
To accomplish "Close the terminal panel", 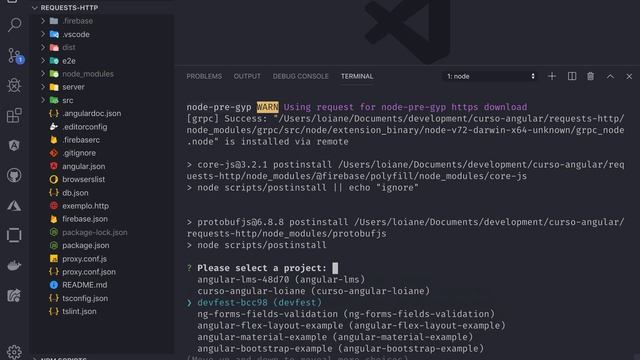I will click(629, 76).
